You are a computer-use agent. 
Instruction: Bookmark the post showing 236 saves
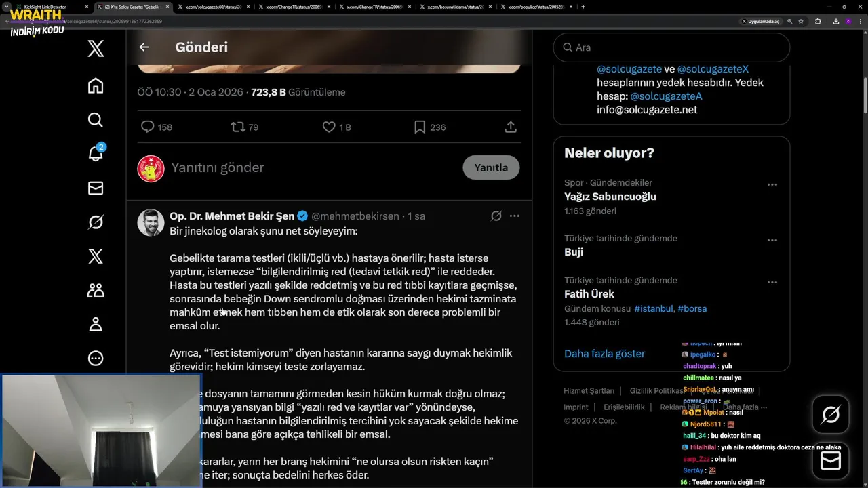pyautogui.click(x=420, y=127)
